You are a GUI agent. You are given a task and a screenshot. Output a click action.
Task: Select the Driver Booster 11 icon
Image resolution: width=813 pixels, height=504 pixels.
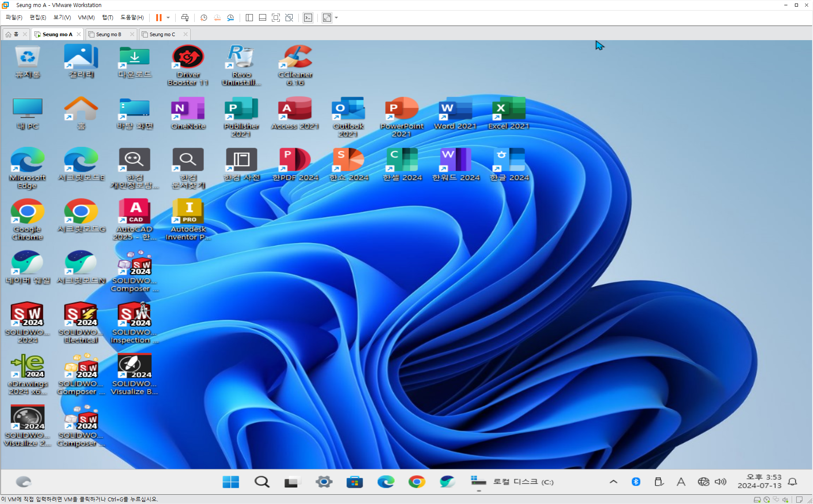188,65
